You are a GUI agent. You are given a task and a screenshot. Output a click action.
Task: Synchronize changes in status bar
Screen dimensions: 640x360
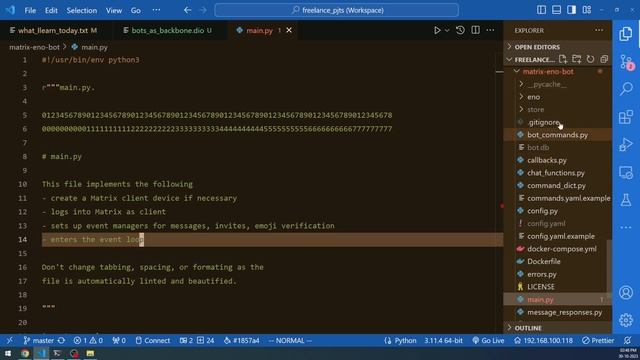(61, 340)
